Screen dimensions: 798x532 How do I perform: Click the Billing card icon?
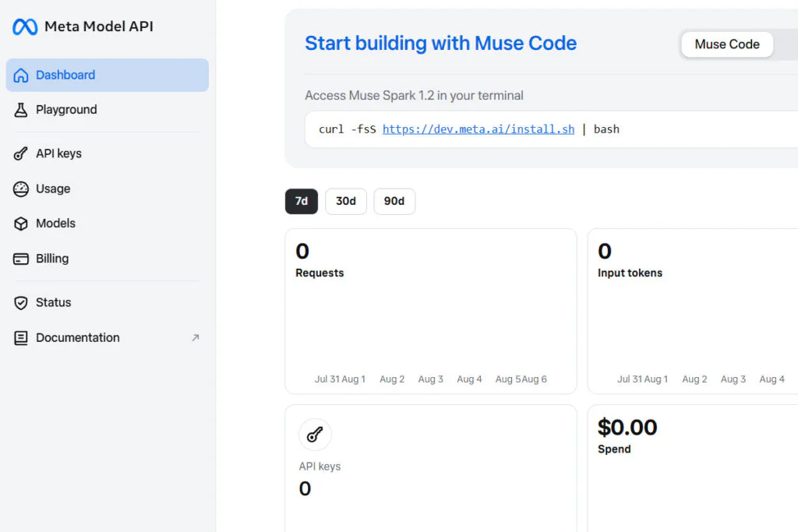21,259
